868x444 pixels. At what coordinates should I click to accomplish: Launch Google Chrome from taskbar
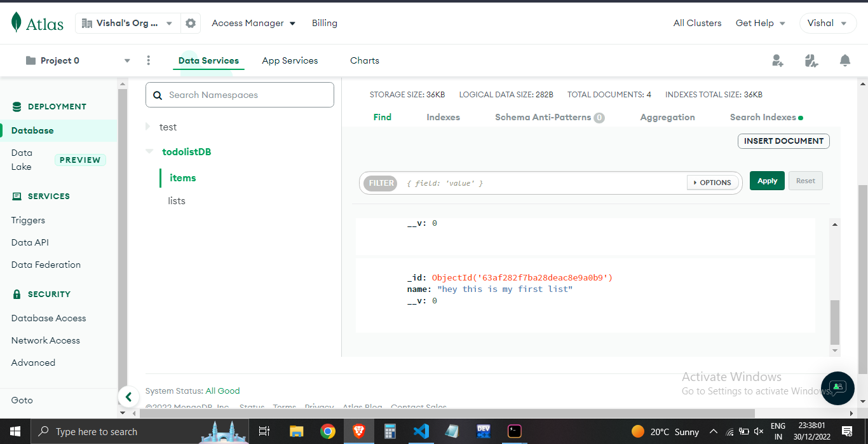(x=327, y=431)
